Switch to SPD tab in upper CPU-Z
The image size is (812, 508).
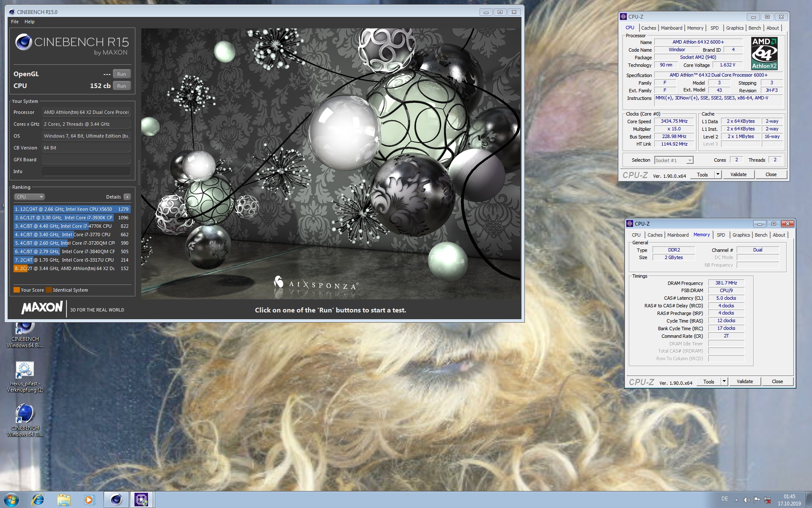click(x=714, y=28)
